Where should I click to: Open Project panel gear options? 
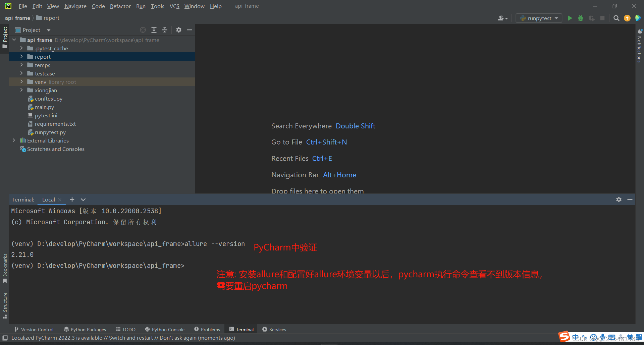point(179,30)
